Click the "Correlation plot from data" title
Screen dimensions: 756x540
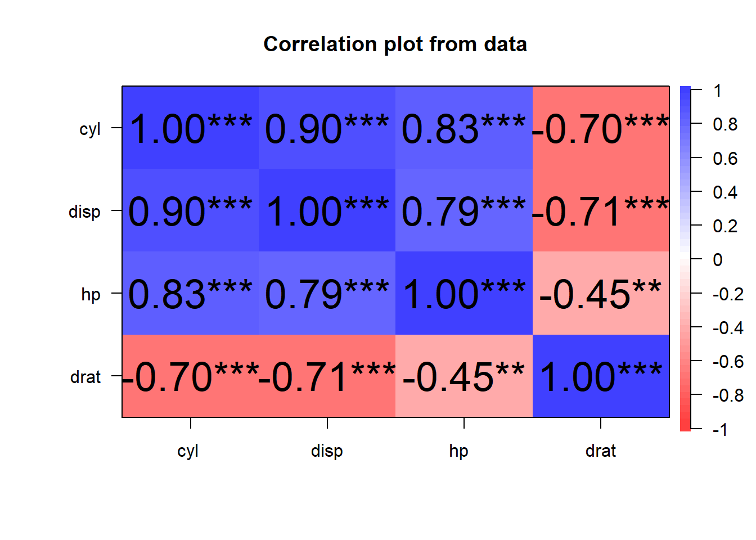(x=395, y=44)
